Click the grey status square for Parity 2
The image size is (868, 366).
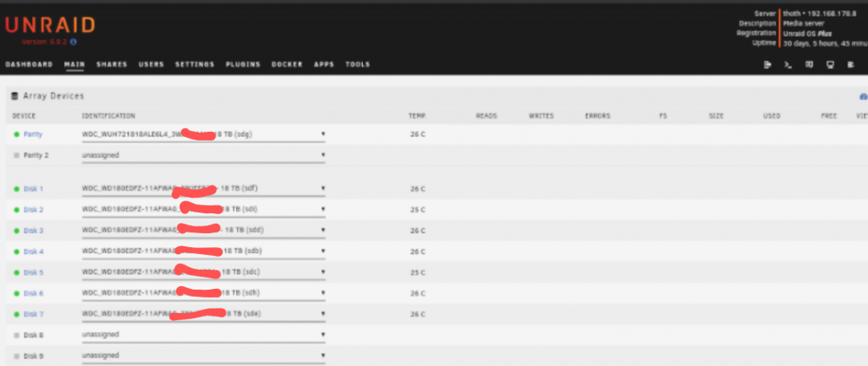[x=16, y=155]
